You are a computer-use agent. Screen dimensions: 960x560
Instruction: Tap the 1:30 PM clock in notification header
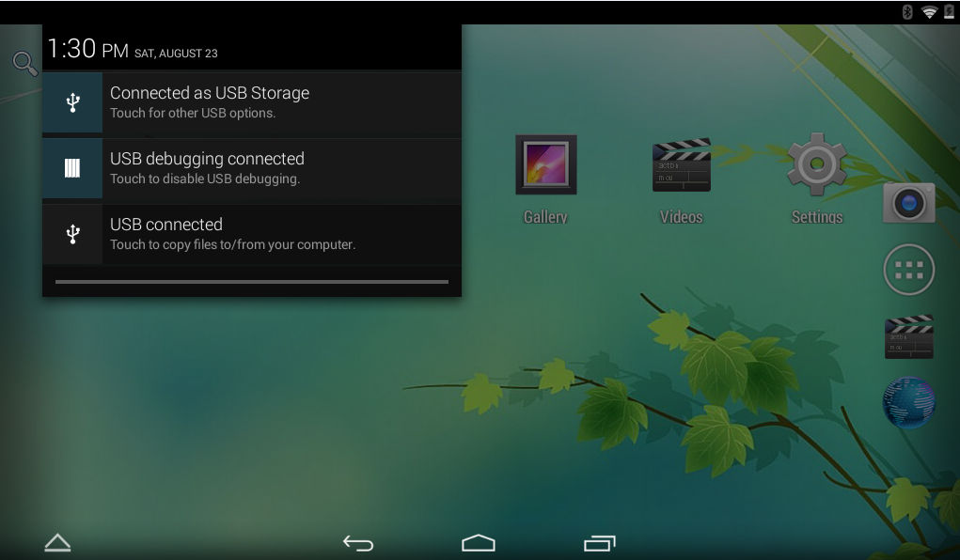point(87,48)
